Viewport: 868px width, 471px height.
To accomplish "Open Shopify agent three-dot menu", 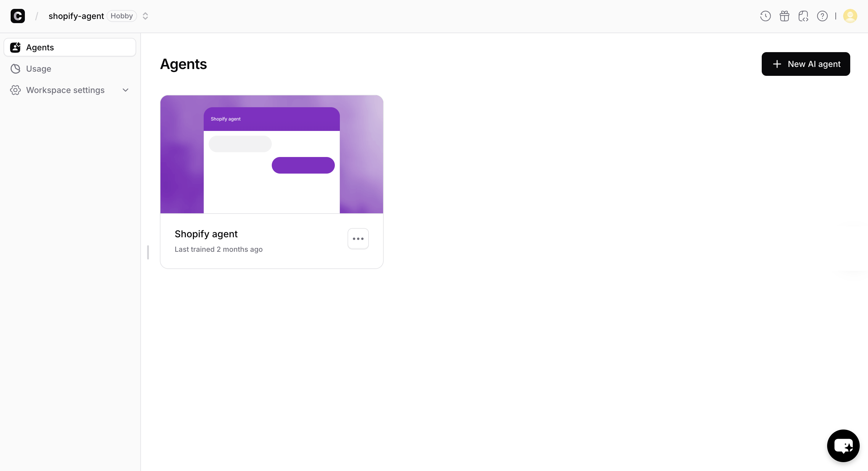I will click(x=358, y=239).
